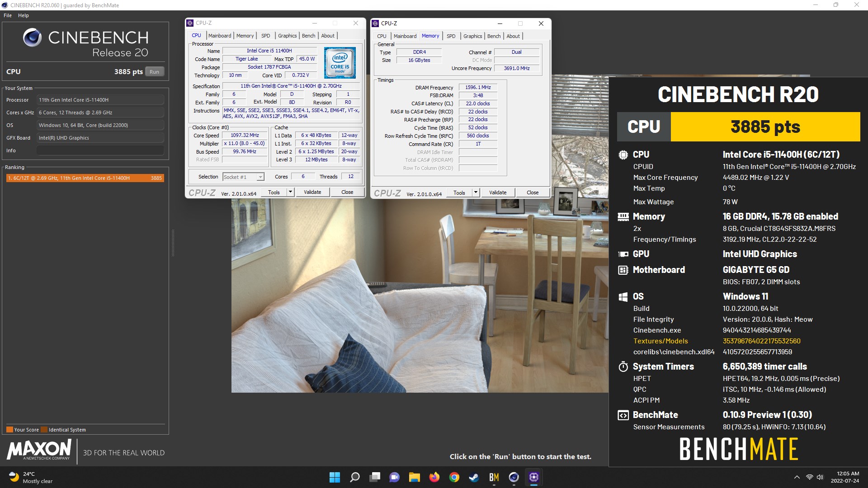Click the Your Score orange swatch

coord(9,430)
